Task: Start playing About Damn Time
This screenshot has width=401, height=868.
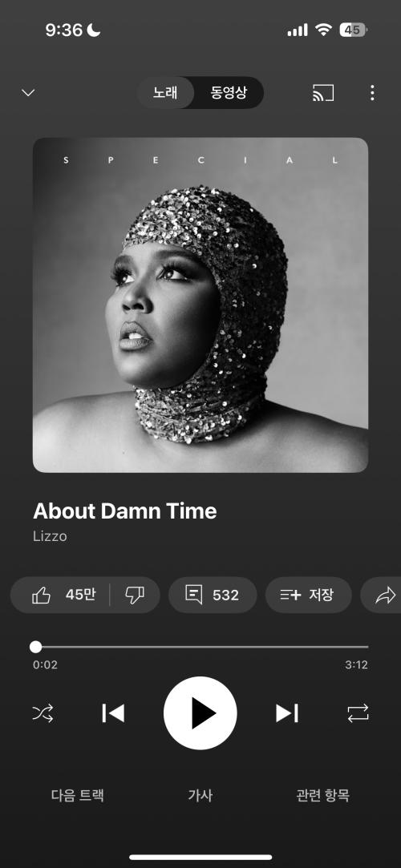Action: pyautogui.click(x=200, y=713)
